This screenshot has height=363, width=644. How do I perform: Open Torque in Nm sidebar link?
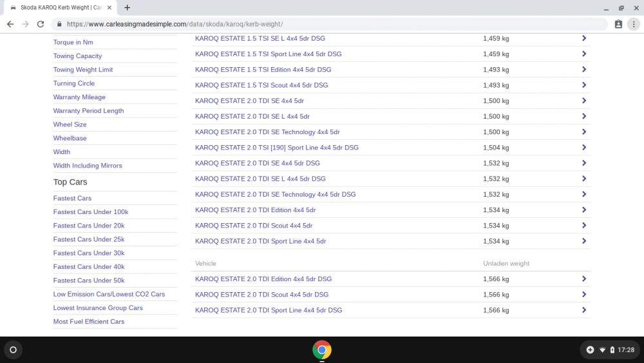click(73, 43)
